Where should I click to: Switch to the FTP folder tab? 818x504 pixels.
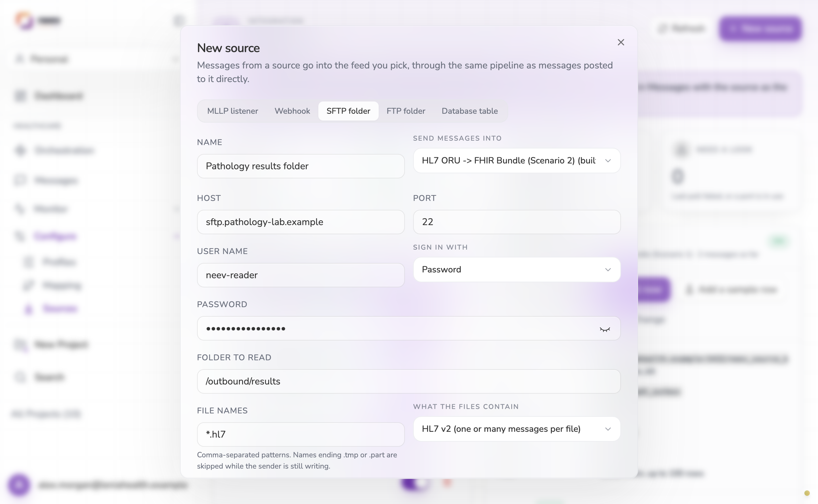tap(406, 111)
